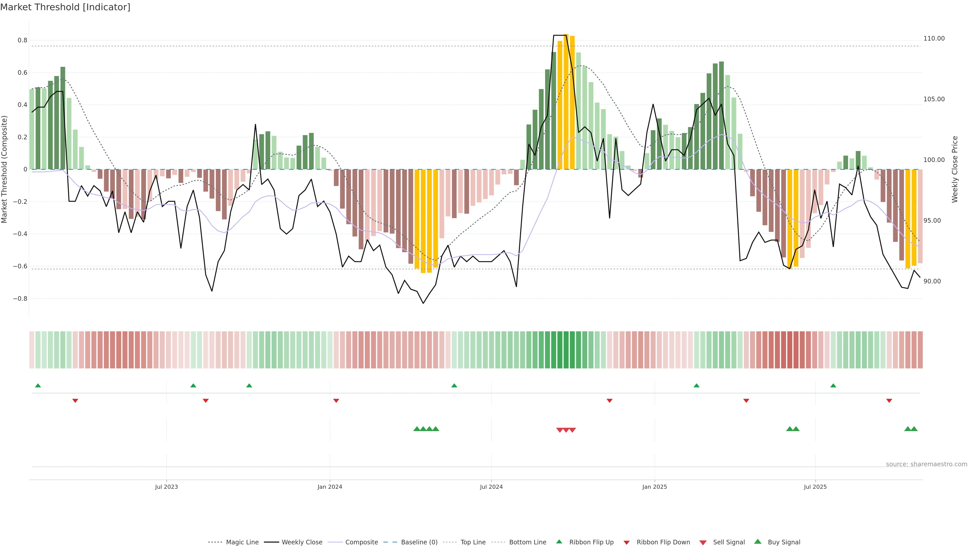Click the Market Threshold [Indicator] chart title

pos(65,7)
